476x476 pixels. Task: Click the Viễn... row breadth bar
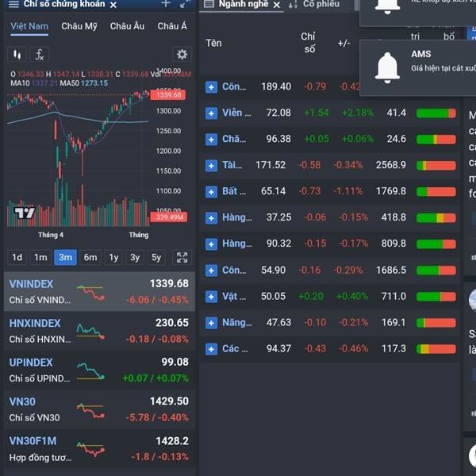point(436,113)
